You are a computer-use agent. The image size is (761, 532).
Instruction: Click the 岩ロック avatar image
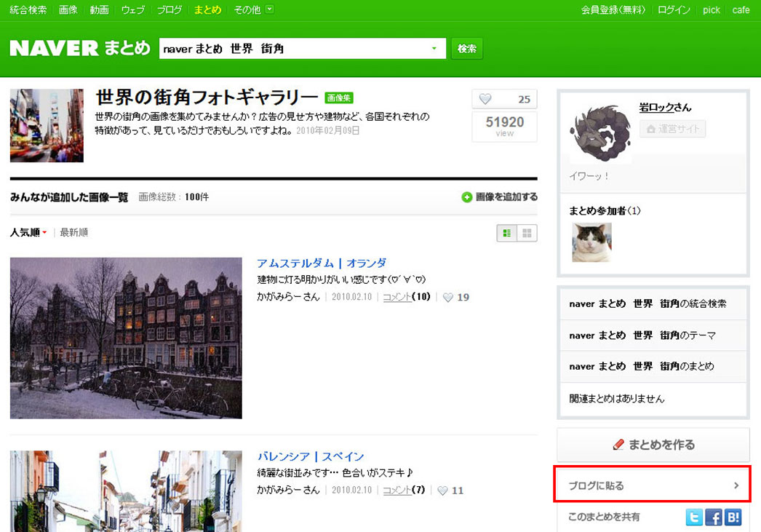tap(600, 133)
